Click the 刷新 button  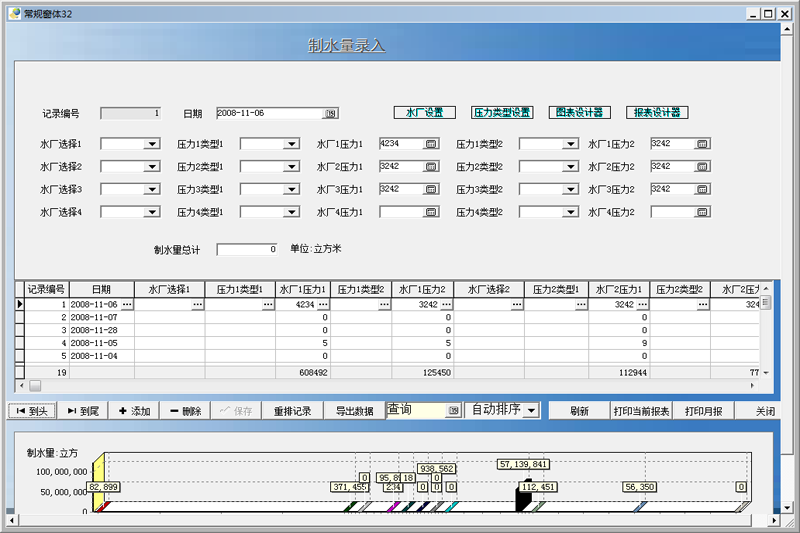[x=580, y=411]
